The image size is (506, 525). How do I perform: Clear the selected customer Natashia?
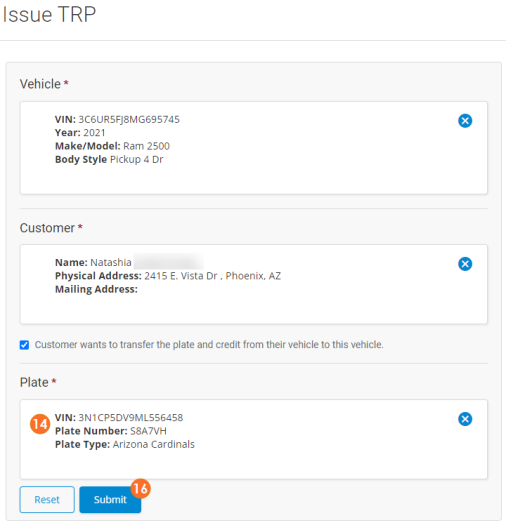(x=465, y=264)
